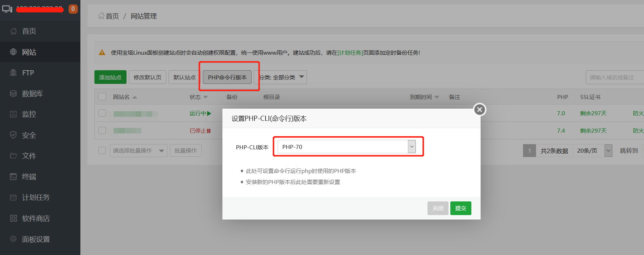Click the gear icon beside 面板设置

(13, 239)
